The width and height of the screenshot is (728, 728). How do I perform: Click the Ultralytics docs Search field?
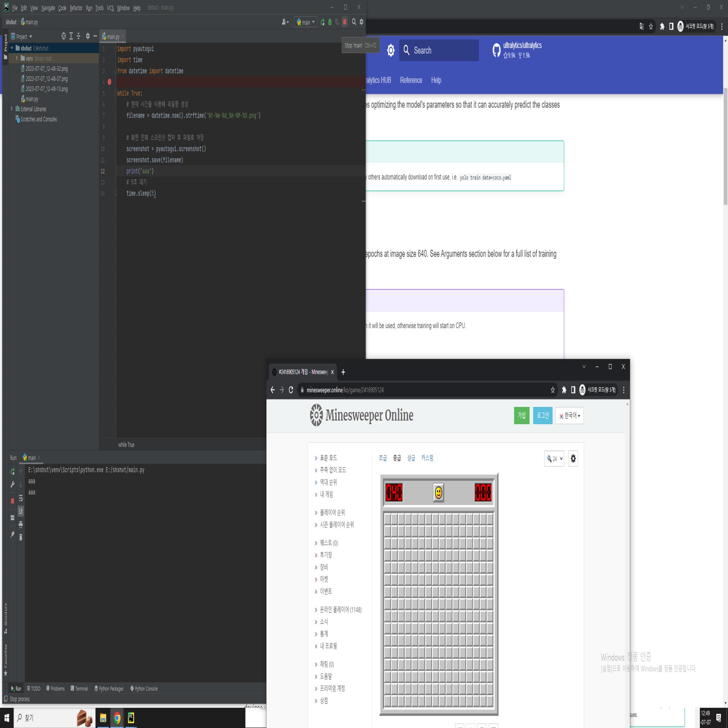pos(439,50)
